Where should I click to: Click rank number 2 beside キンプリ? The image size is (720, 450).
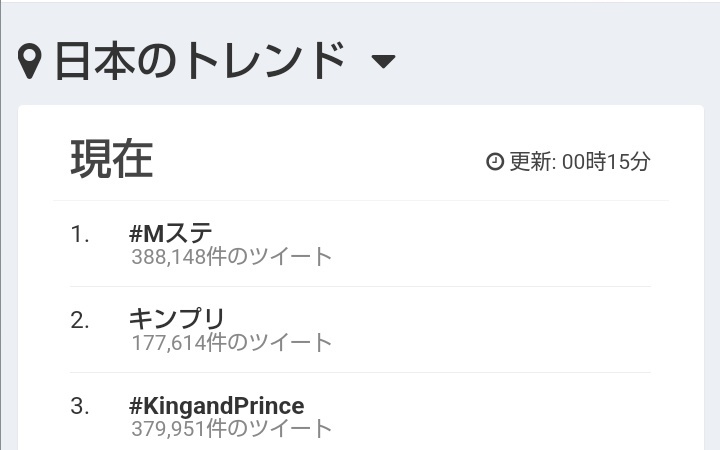80,320
